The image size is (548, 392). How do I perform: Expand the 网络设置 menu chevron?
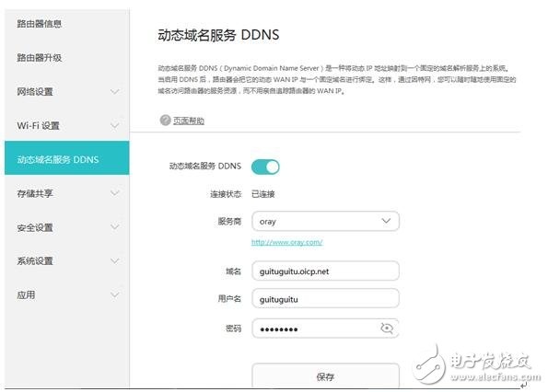click(x=114, y=91)
